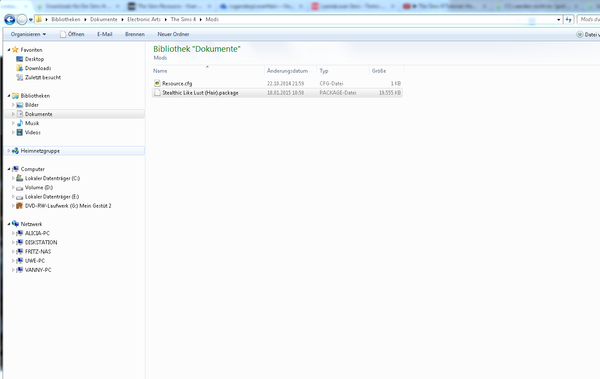
Task: Click the Heimnetzgruppe icon
Action: (15, 151)
